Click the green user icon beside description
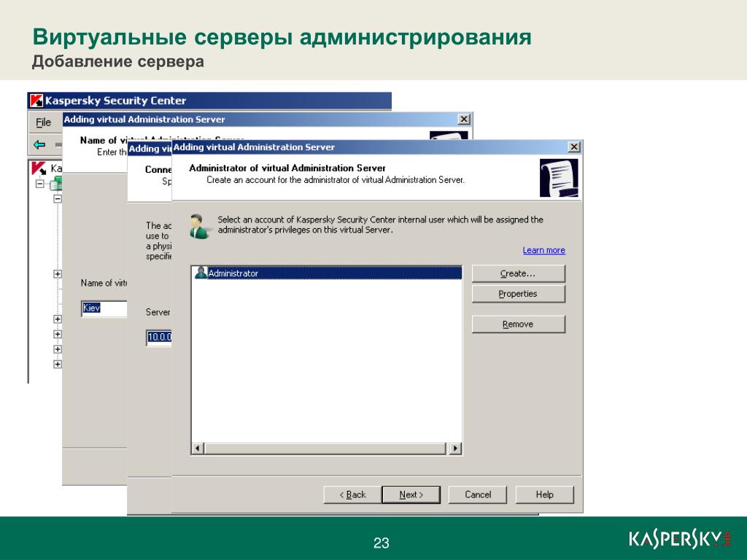 click(x=200, y=227)
